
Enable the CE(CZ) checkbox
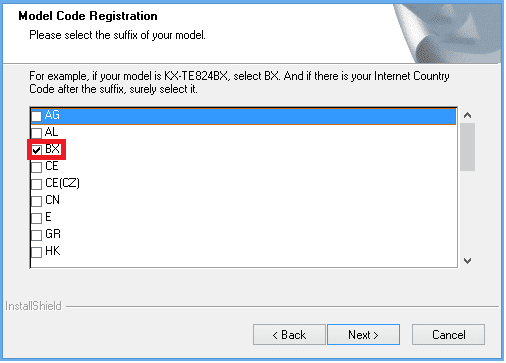tap(36, 184)
